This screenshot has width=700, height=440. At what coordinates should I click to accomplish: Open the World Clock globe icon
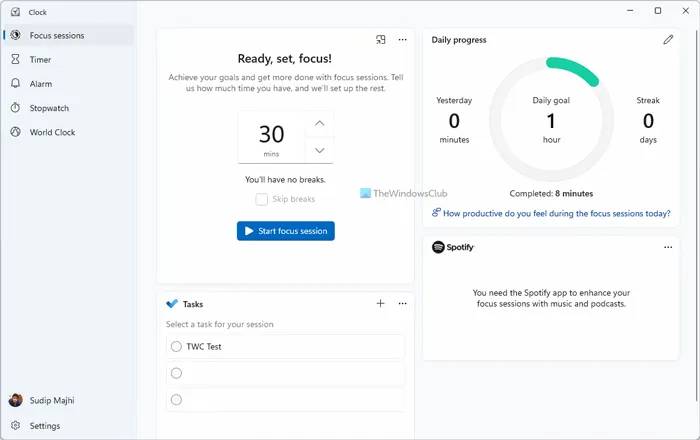[16, 132]
